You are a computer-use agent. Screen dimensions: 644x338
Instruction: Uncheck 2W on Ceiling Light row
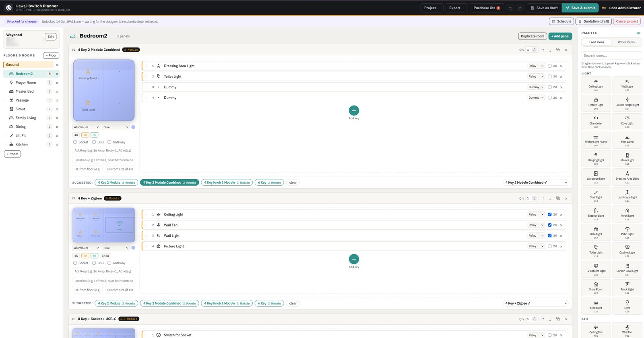549,215
